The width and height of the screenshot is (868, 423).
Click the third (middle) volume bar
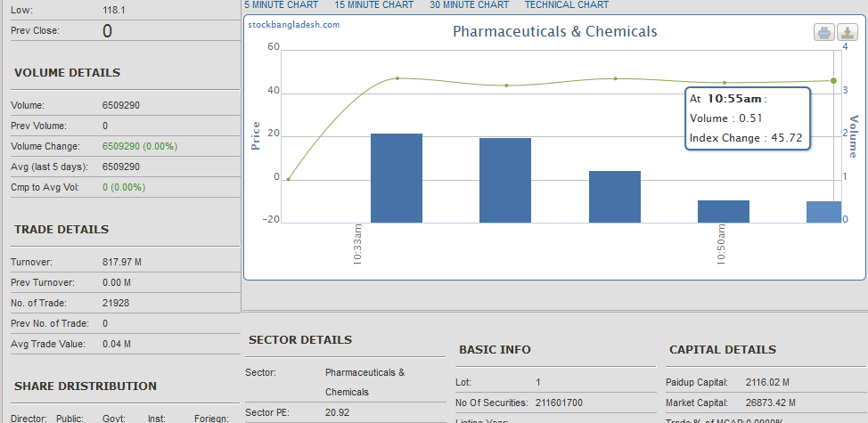[x=615, y=197]
